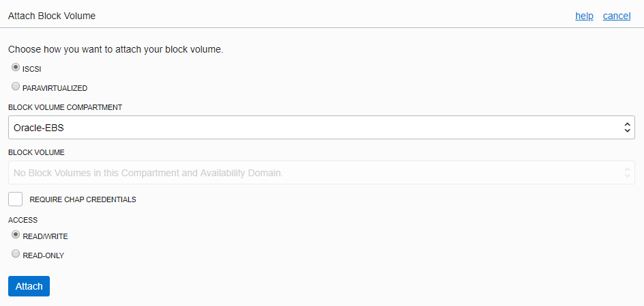Image resolution: width=644 pixels, height=306 pixels.
Task: Click the REQUIRE CHAP CREDENTIALS label text
Action: click(83, 200)
